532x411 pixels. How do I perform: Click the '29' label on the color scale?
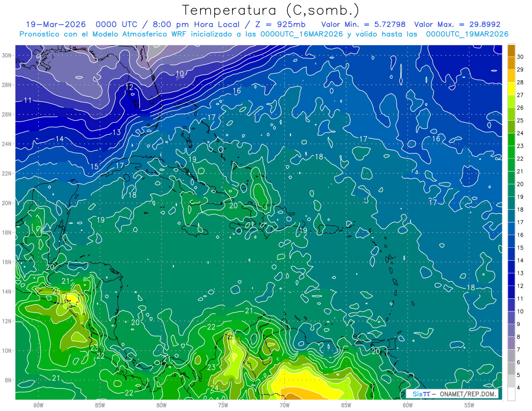[520, 70]
